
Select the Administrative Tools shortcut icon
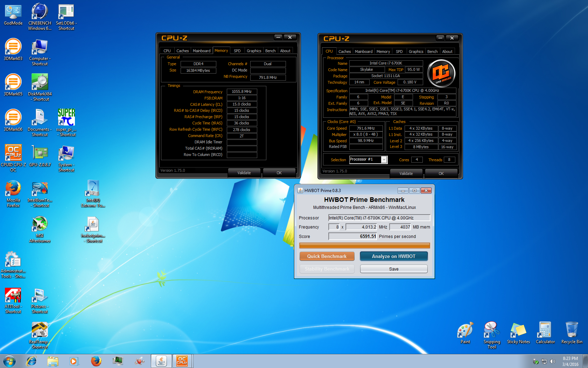13,265
